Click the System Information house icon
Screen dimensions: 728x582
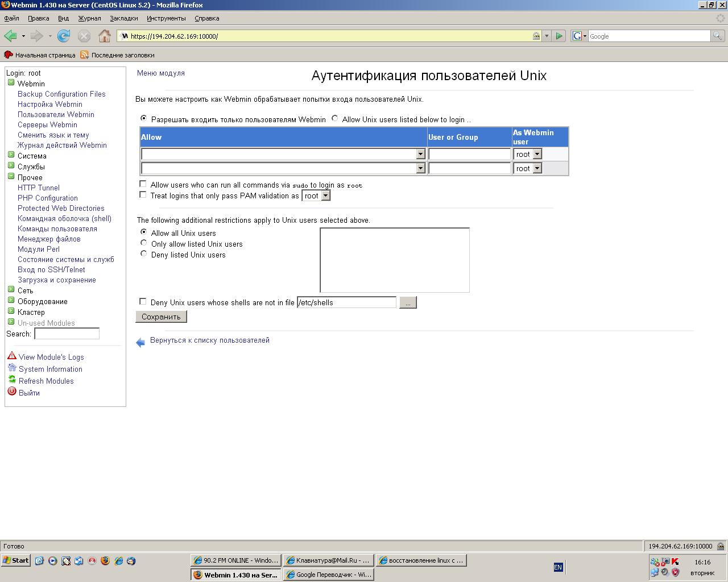pos(12,368)
